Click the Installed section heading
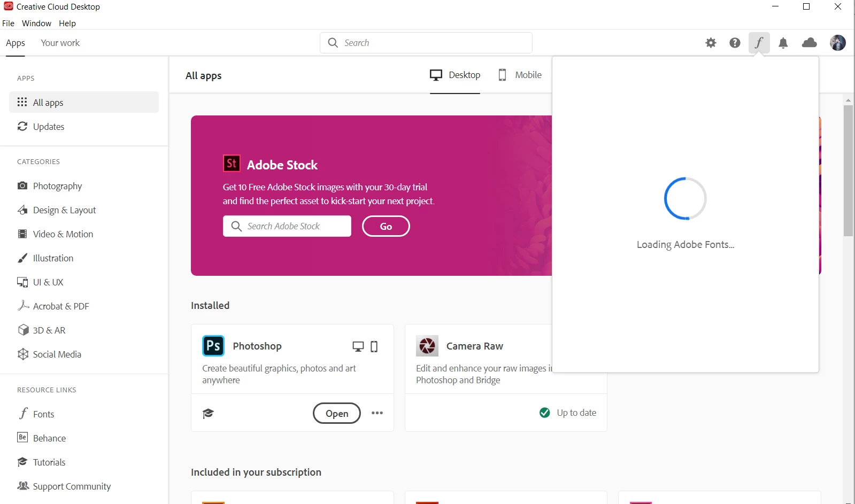 coord(210,305)
